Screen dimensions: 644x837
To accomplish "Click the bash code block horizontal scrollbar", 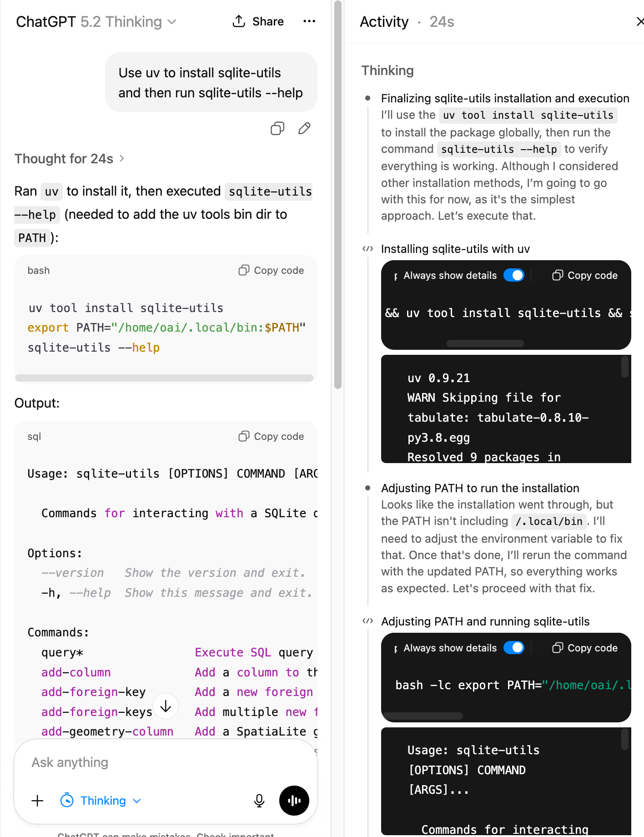I will point(164,378).
